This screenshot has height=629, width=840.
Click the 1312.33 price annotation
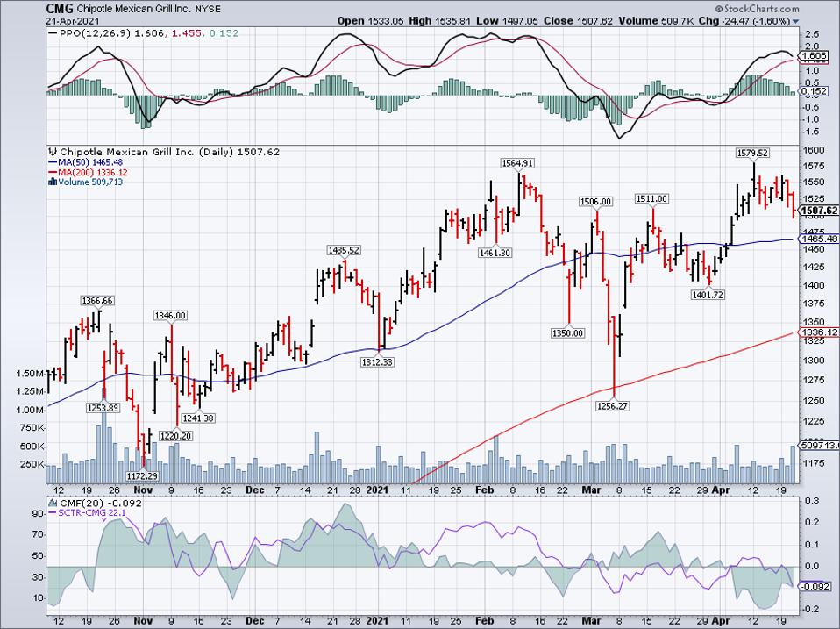point(377,362)
